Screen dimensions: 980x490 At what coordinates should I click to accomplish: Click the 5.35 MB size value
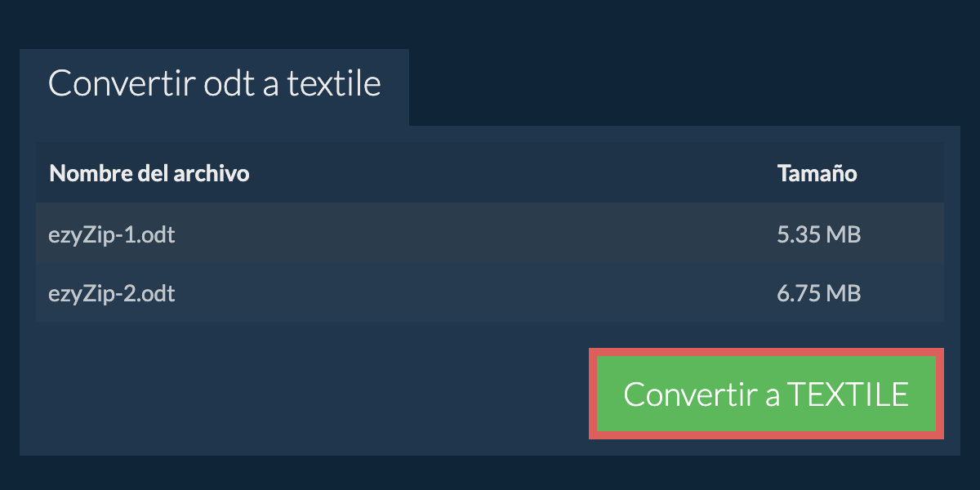[x=818, y=235]
